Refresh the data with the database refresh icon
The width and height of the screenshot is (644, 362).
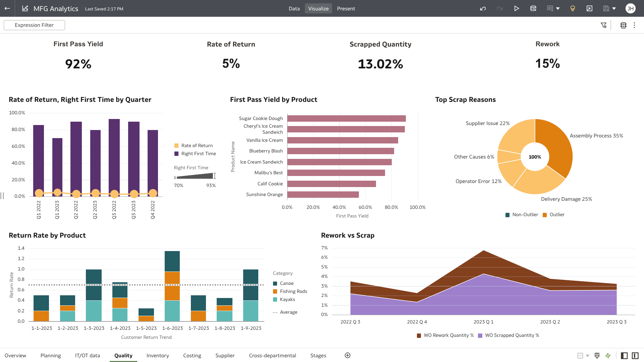click(x=533, y=8)
